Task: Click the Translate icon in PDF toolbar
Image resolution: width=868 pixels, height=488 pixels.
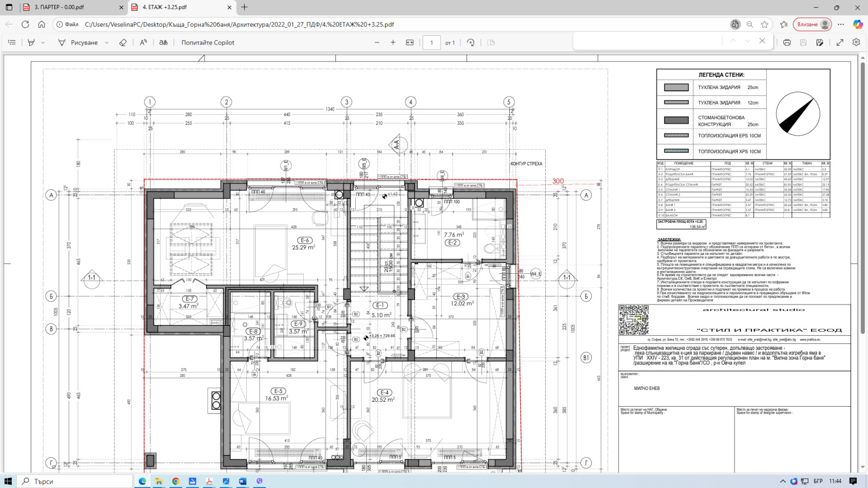Action: (163, 42)
